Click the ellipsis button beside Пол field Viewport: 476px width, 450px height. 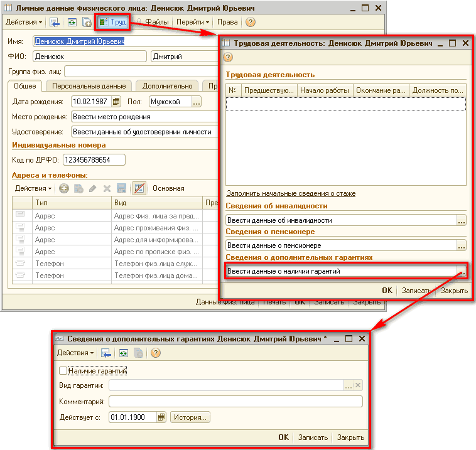click(197, 102)
